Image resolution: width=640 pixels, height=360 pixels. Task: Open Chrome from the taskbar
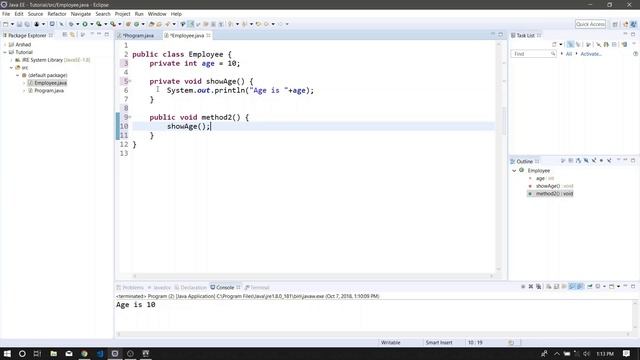84,353
